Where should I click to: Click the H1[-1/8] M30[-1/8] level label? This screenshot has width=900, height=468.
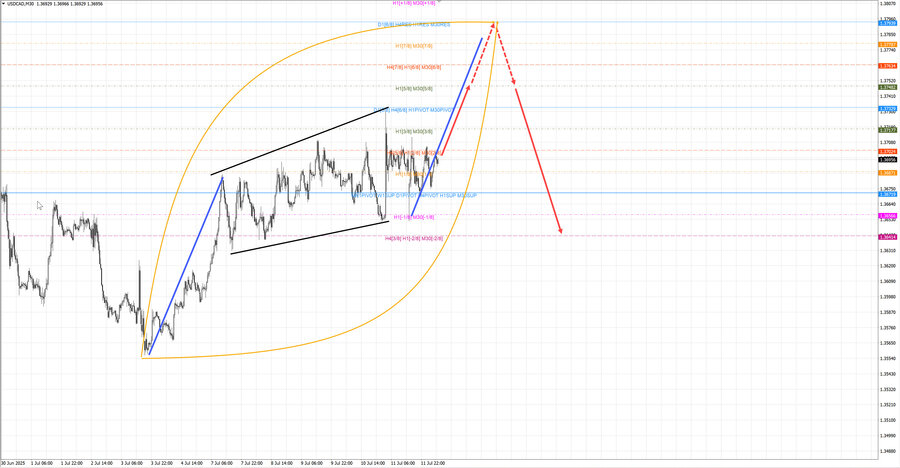(x=414, y=217)
